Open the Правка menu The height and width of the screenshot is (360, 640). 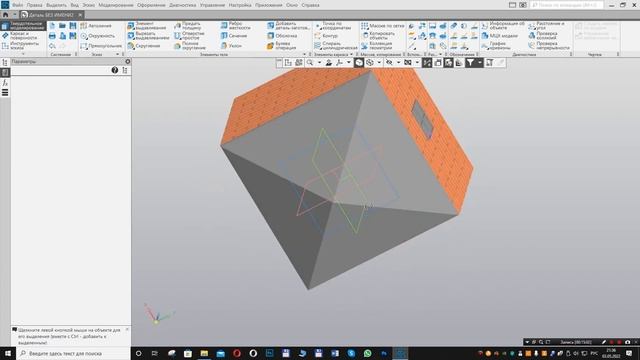pos(35,5)
